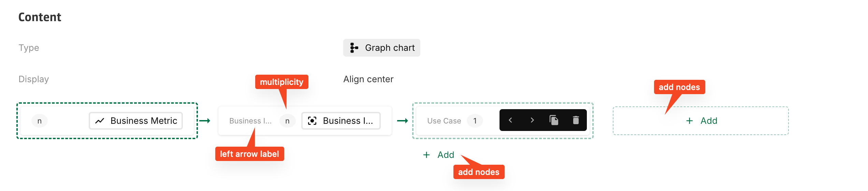Screen dimensions: 868x191
Task: Delete the Use Case node
Action: [576, 120]
